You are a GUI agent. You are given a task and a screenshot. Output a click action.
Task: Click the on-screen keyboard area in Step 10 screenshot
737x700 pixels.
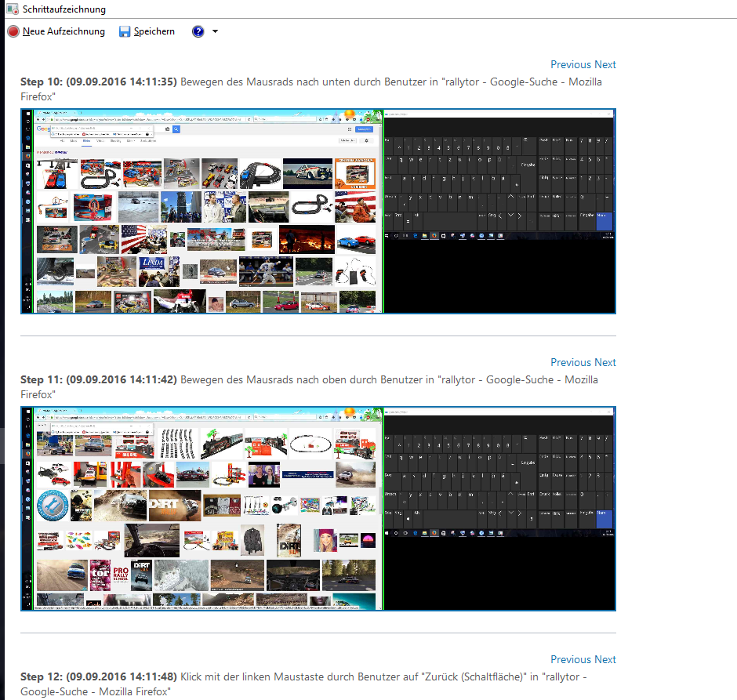(x=498, y=176)
